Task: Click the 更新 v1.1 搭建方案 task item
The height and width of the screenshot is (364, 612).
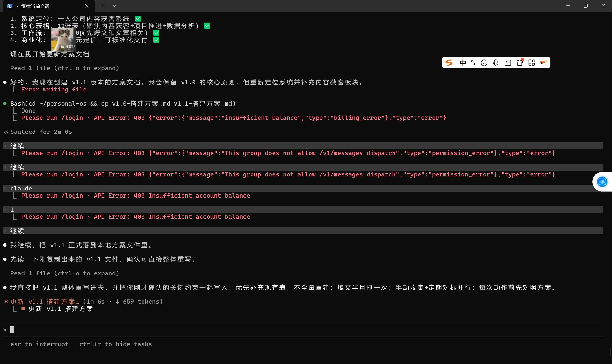Action: click(61, 309)
